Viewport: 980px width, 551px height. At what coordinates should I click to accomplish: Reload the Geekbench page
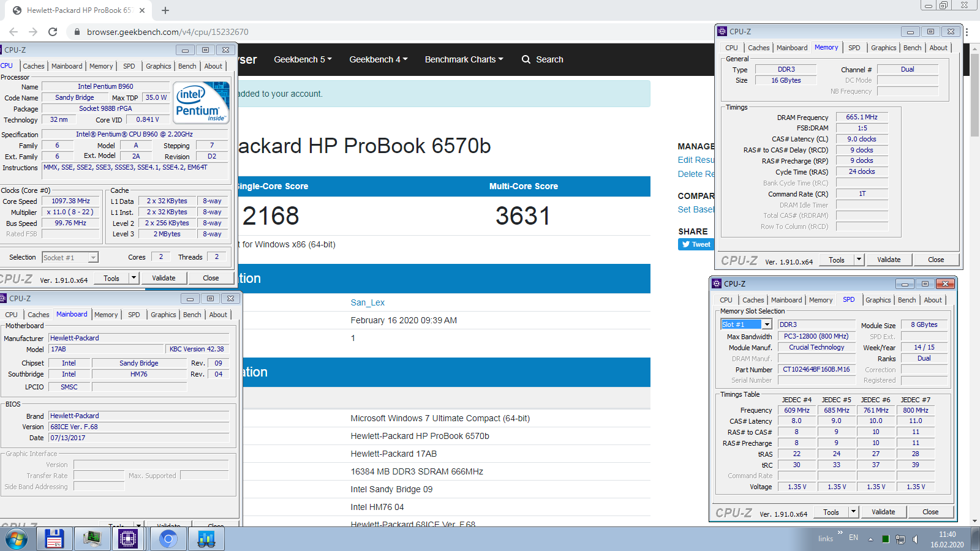[x=53, y=32]
